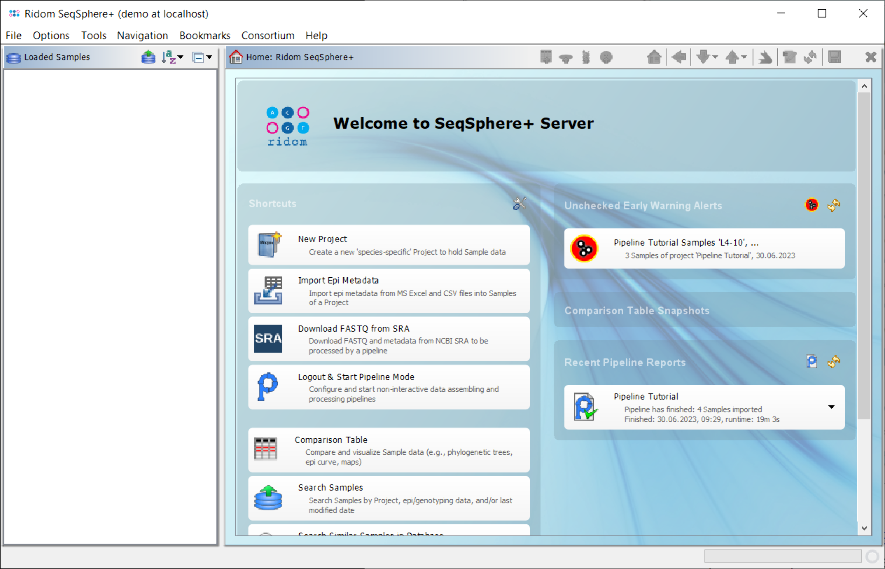Click the grayed shirt-shaped toolbar icon
This screenshot has height=569, width=885.
point(789,57)
